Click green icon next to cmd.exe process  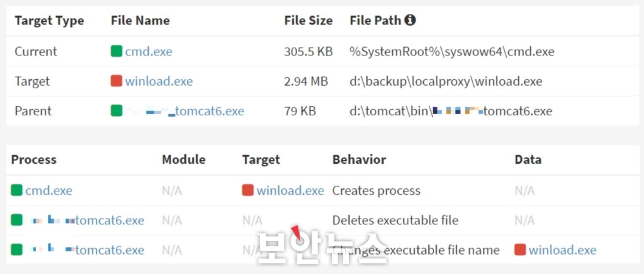pyautogui.click(x=17, y=190)
